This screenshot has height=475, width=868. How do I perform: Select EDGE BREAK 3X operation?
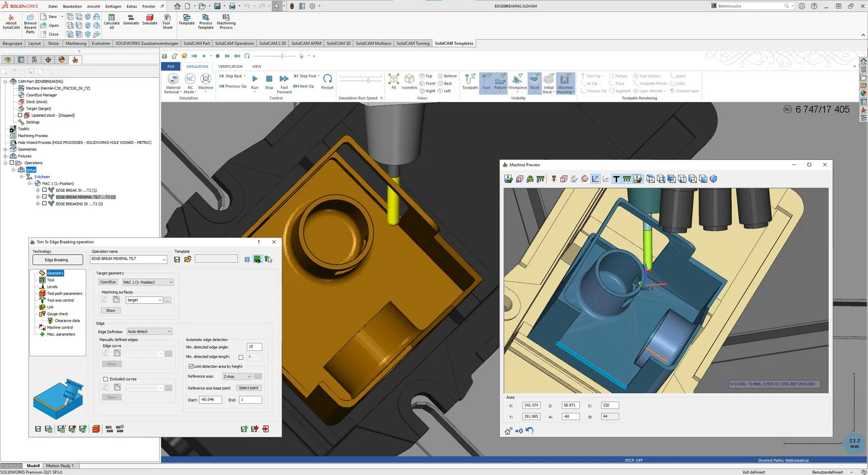[x=76, y=190]
